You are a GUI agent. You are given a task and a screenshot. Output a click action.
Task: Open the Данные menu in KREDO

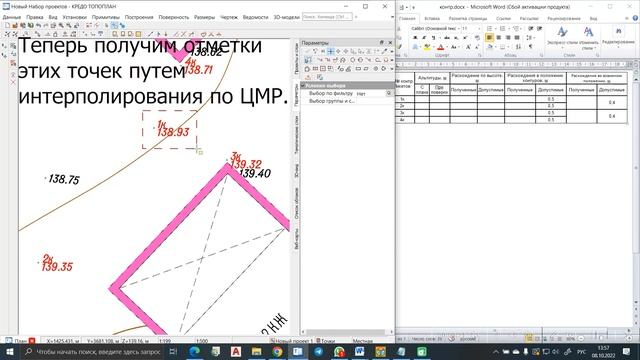[x=11, y=17]
